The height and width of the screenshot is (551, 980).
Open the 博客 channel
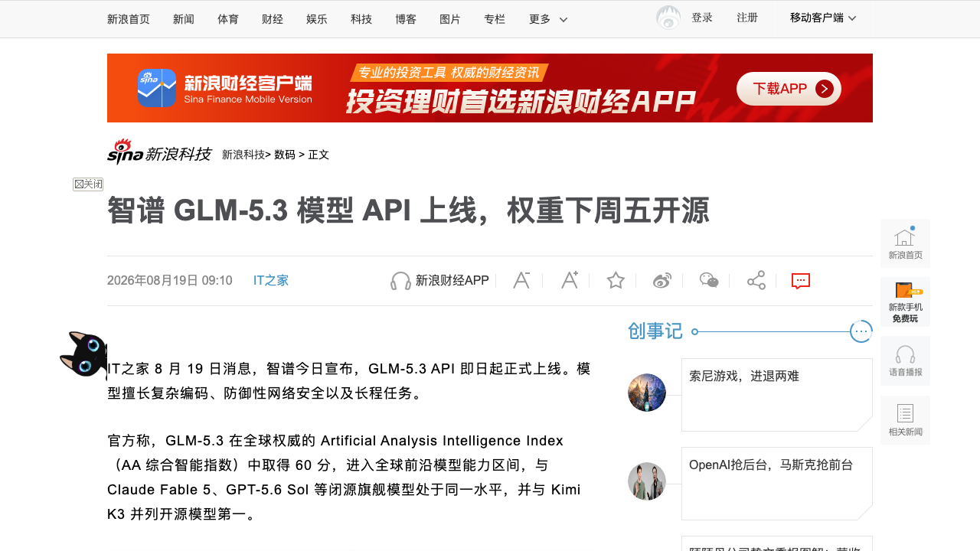pos(406,19)
